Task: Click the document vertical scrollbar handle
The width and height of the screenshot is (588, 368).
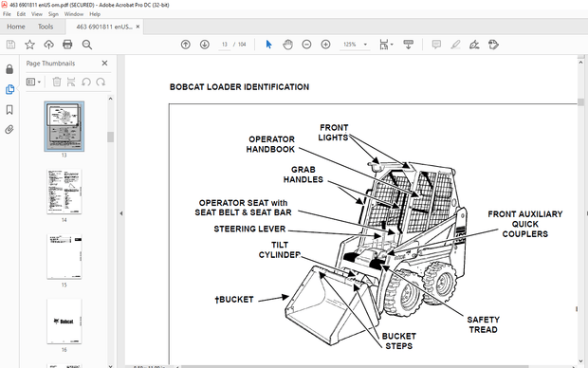Action: pyautogui.click(x=580, y=102)
